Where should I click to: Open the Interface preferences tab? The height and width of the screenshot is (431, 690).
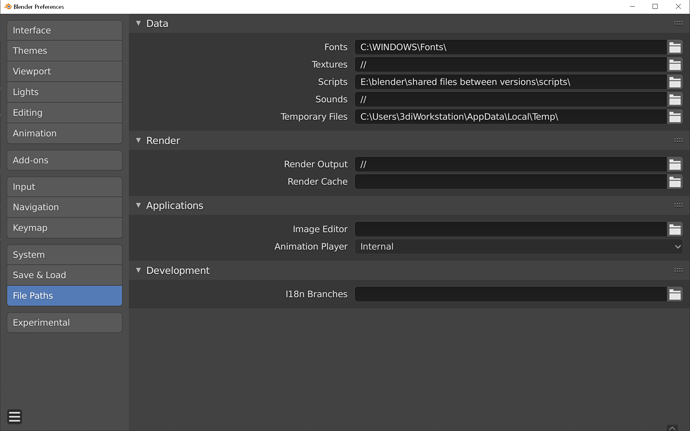click(65, 30)
